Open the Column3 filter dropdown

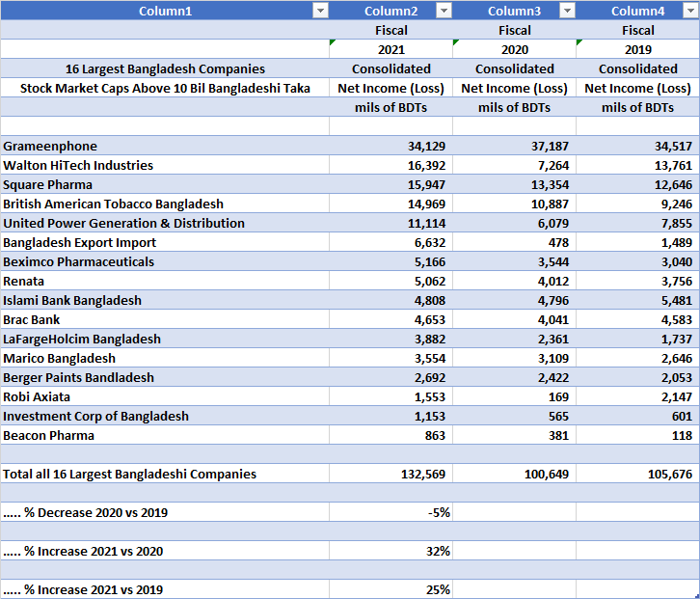pos(567,11)
